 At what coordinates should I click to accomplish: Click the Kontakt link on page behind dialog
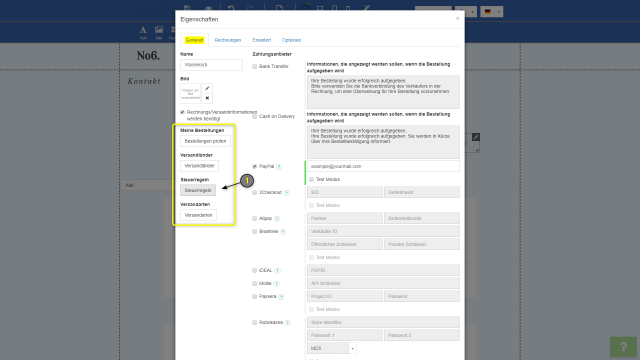click(x=144, y=81)
